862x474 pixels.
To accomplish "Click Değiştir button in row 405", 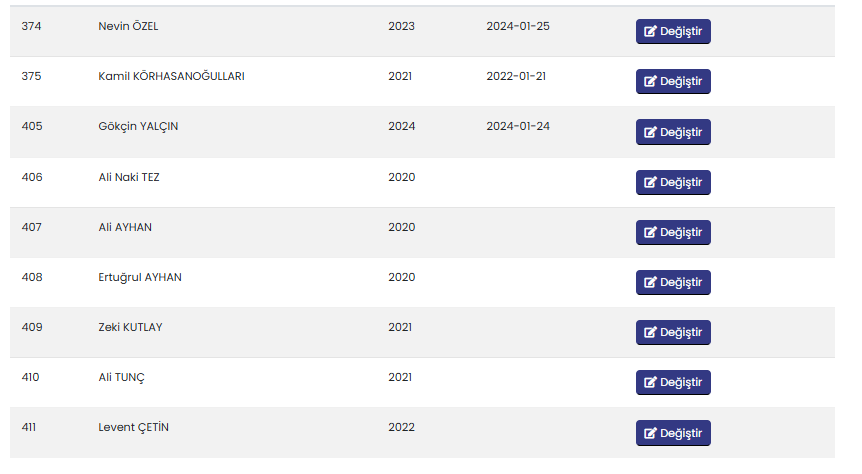I will pyautogui.click(x=673, y=132).
